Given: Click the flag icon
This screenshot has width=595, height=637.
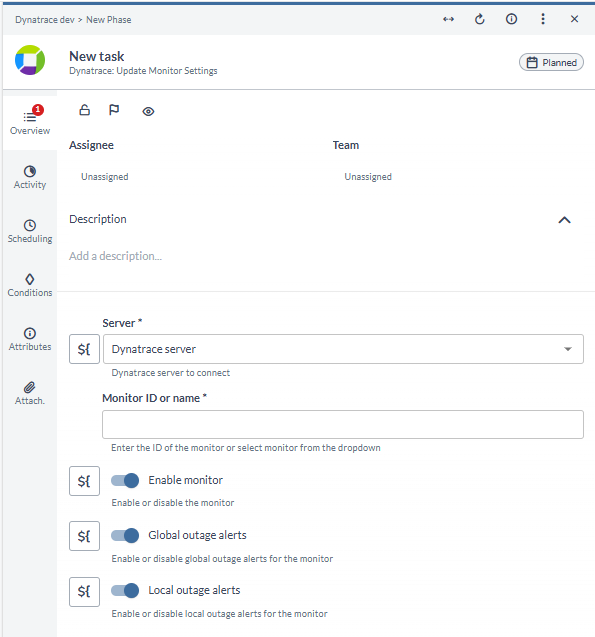Looking at the screenshot, I should (x=114, y=110).
